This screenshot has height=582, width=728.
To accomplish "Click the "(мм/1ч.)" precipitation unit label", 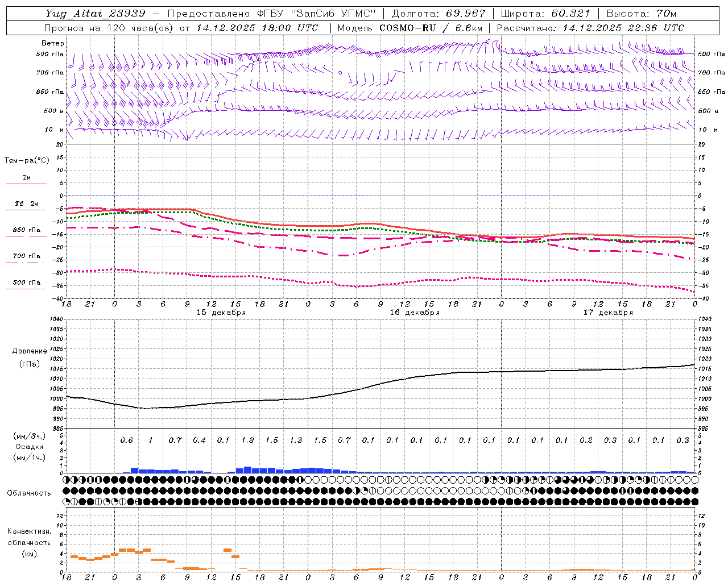I will (30, 458).
